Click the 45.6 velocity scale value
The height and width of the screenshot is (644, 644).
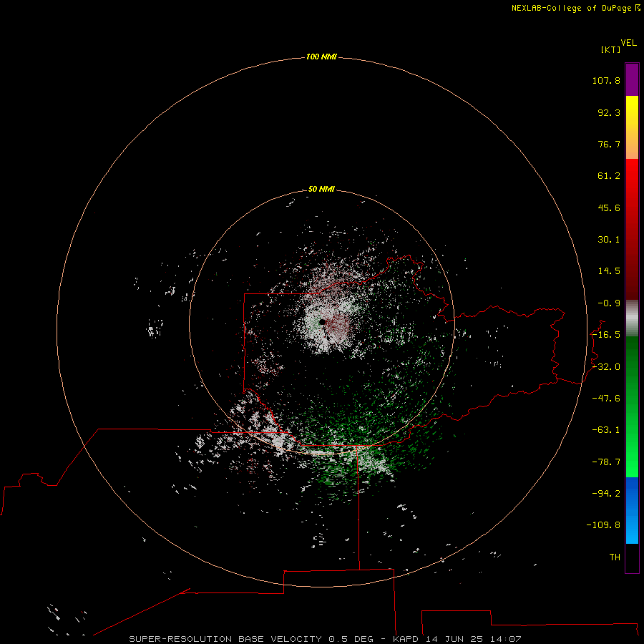point(609,208)
